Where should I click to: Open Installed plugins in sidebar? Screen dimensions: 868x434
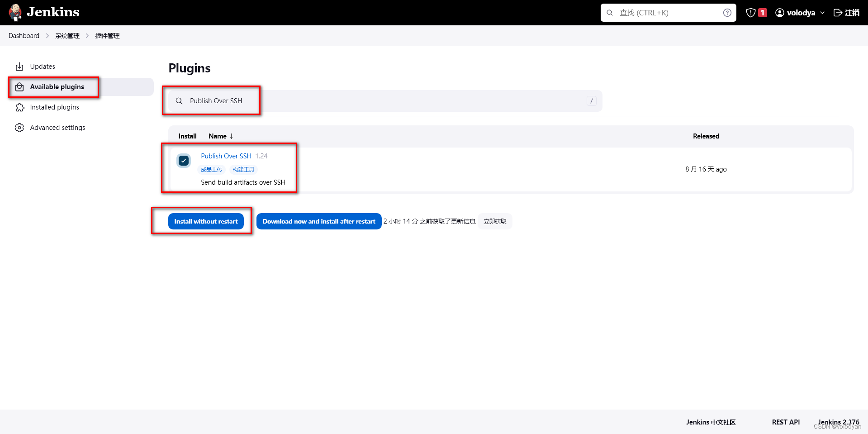pyautogui.click(x=81, y=107)
